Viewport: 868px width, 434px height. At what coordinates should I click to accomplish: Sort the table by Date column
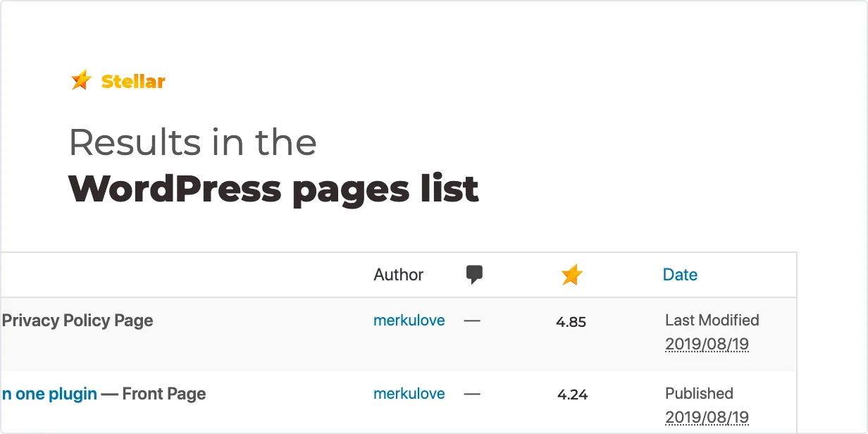click(x=680, y=275)
